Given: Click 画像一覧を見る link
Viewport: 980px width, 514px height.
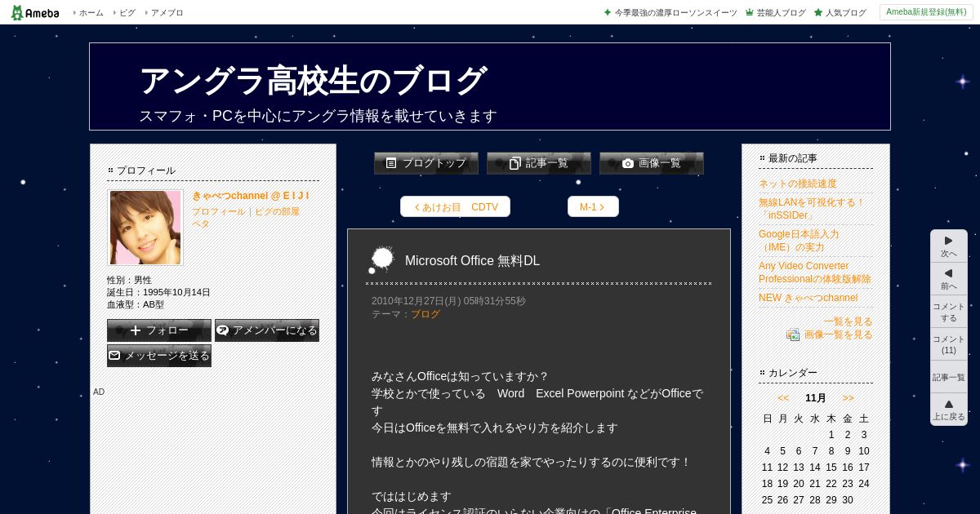Looking at the screenshot, I should click(839, 335).
